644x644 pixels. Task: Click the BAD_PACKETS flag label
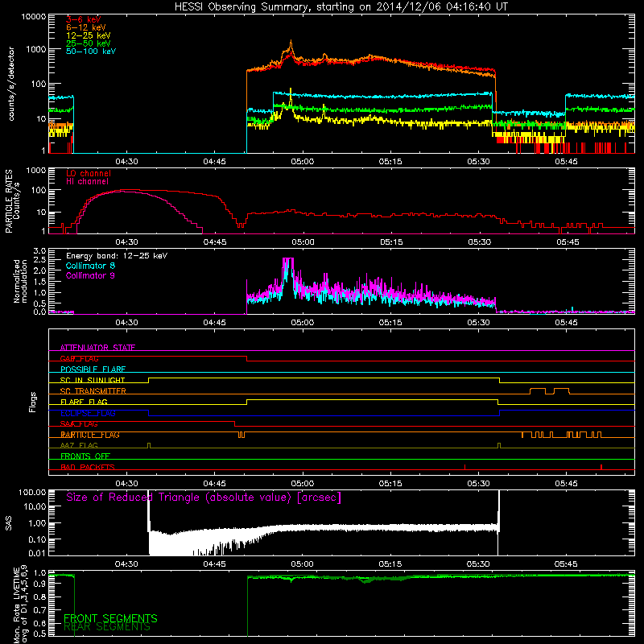[88, 467]
